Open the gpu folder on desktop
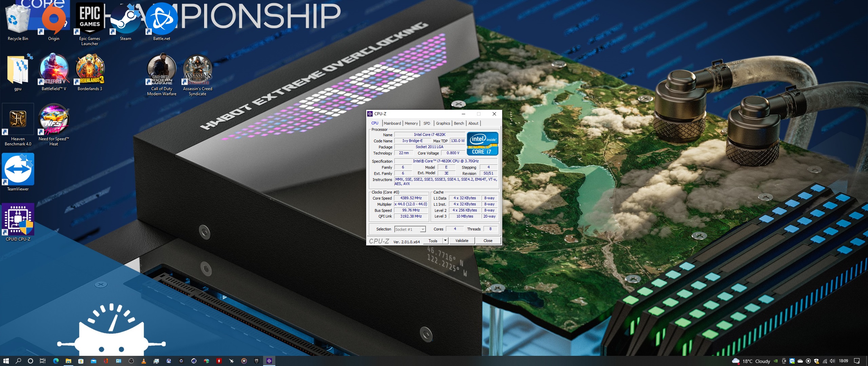Screen dimensions: 868x366 (x=18, y=72)
